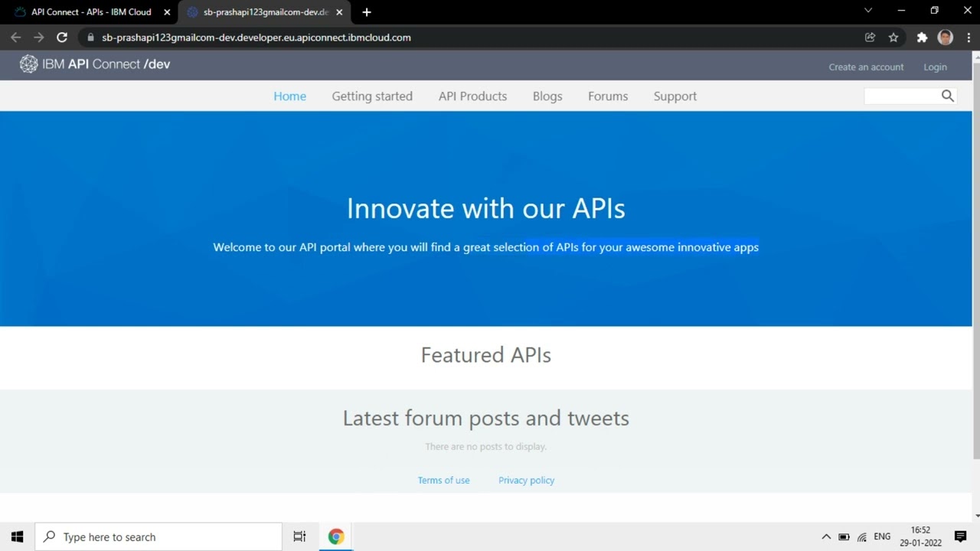Open the Blogs menu item

point(547,96)
